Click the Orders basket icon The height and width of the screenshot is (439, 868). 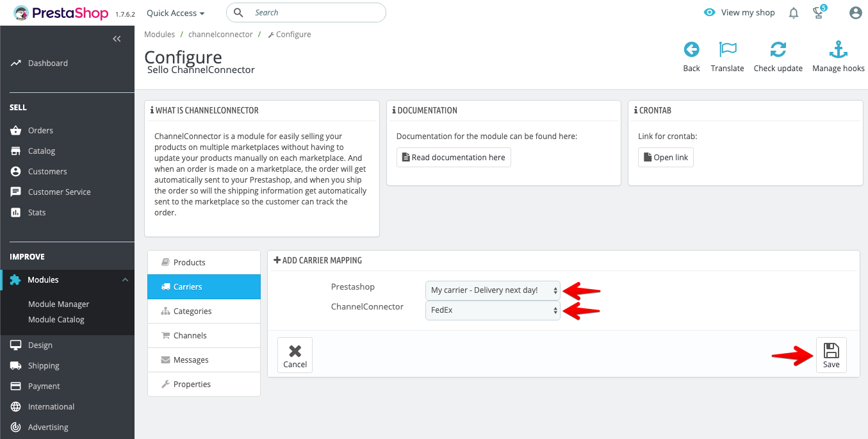(x=15, y=130)
